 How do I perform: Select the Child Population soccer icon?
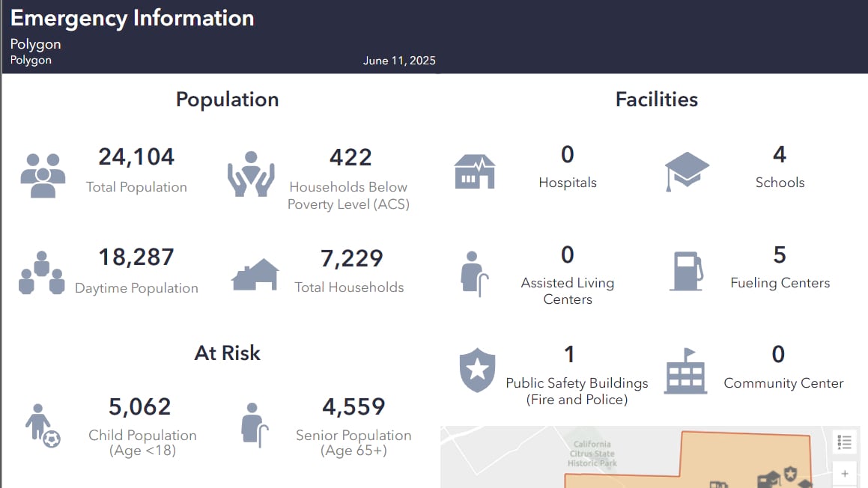[x=41, y=423]
